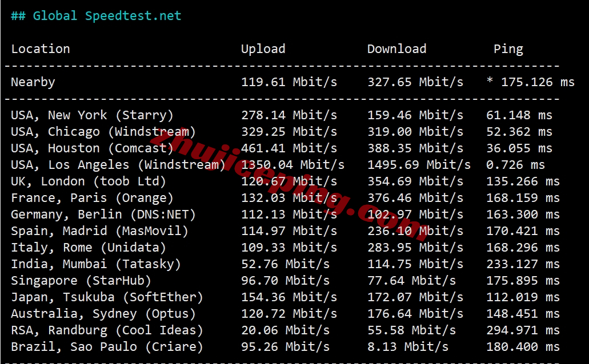Select Australia, Sydney (Optus) row
The height and width of the screenshot is (364, 589).
pos(285,313)
